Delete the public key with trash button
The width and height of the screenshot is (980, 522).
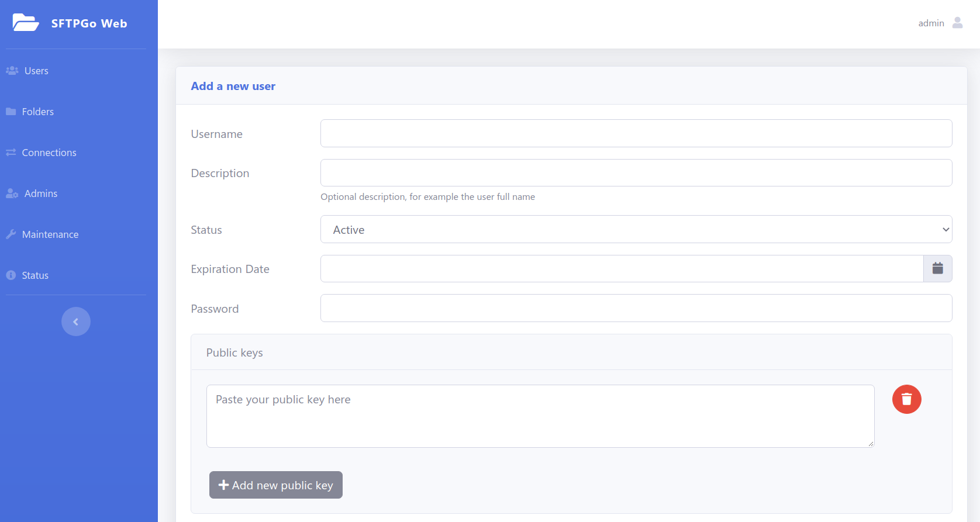[906, 399]
